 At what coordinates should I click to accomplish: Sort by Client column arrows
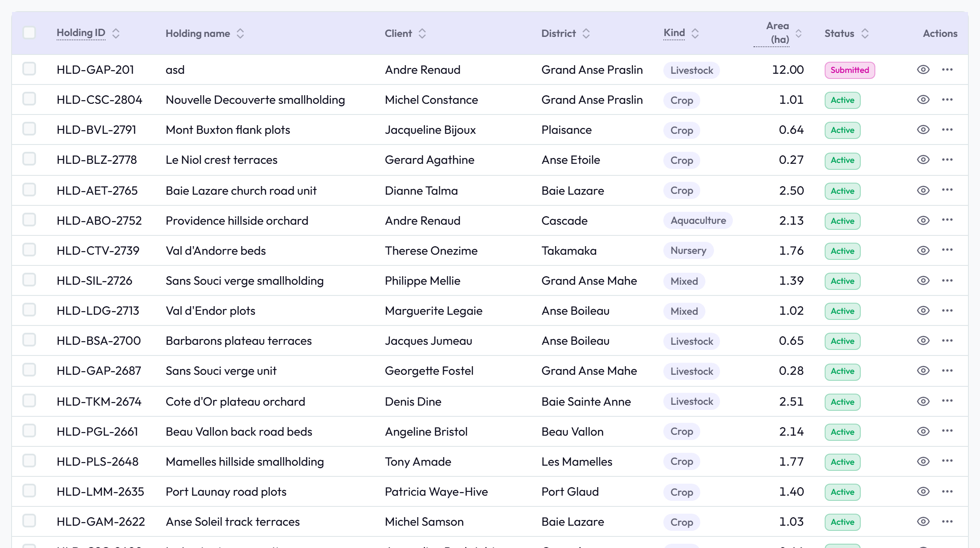tap(422, 33)
